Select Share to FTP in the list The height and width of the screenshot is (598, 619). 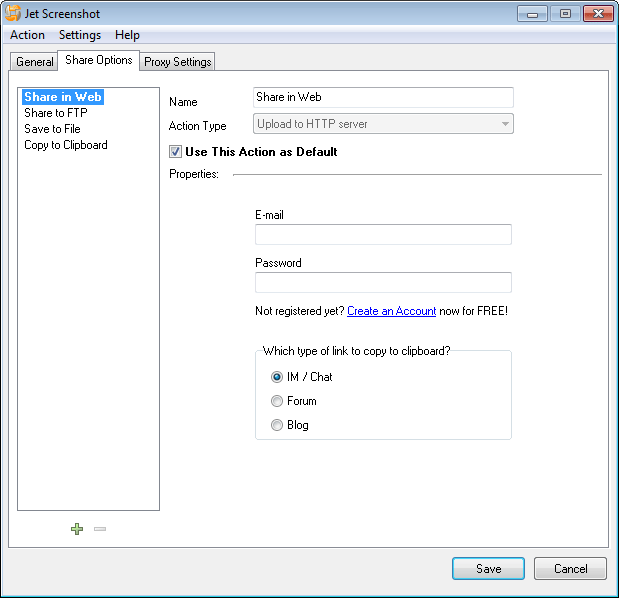coord(56,113)
